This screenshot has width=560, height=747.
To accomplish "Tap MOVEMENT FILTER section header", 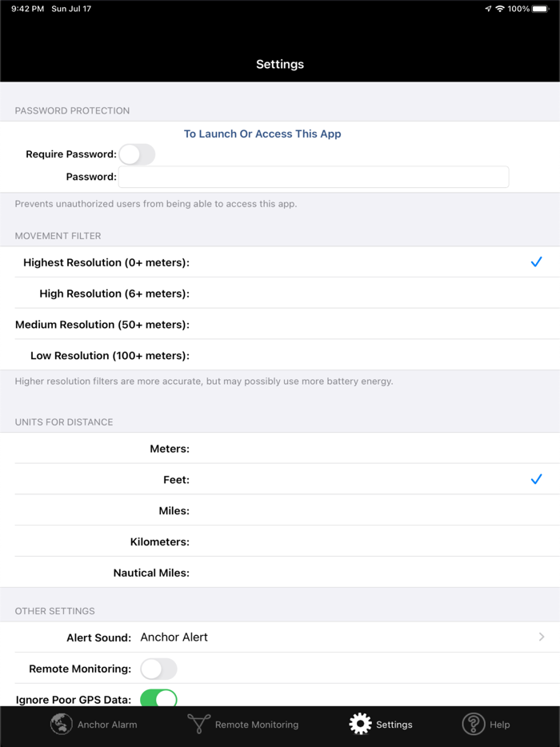I will [58, 236].
